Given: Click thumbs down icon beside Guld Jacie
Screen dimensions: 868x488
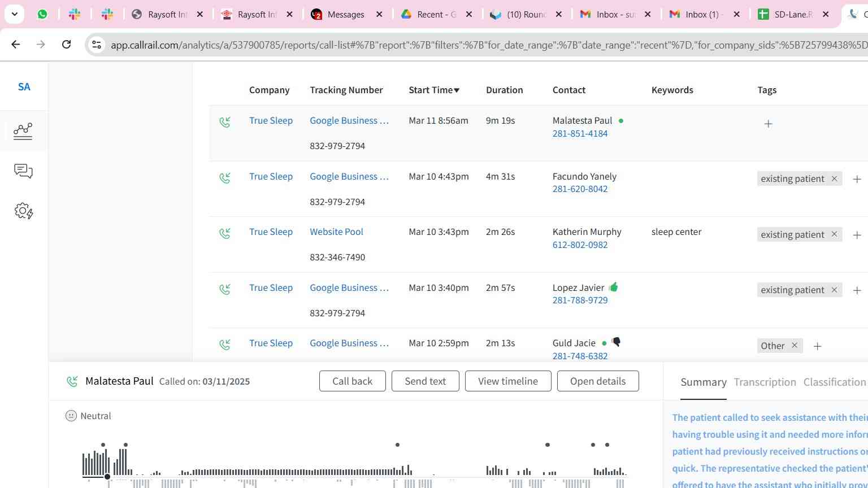Looking at the screenshot, I should (616, 342).
